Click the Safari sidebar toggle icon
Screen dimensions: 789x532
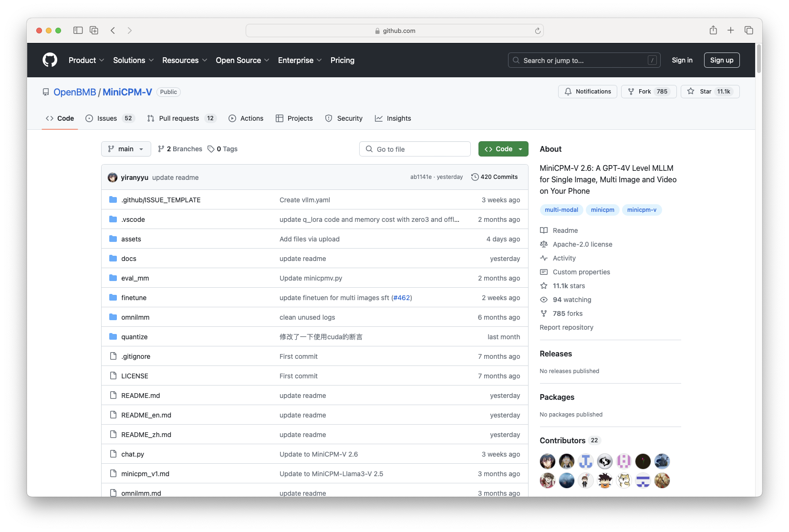[78, 31]
